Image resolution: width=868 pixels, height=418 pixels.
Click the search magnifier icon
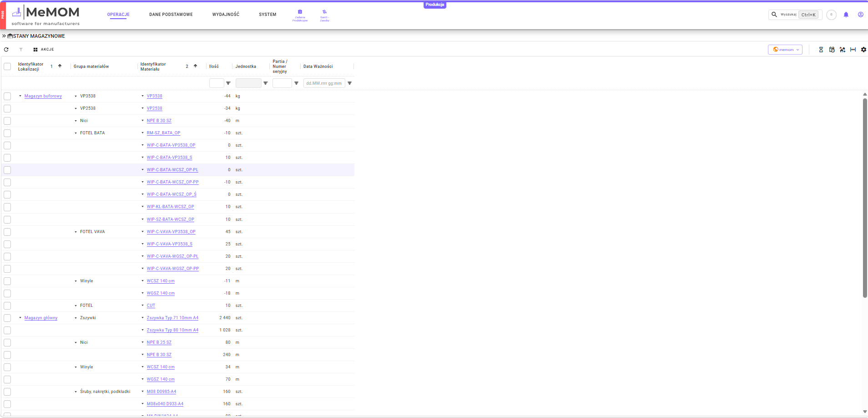click(x=774, y=15)
